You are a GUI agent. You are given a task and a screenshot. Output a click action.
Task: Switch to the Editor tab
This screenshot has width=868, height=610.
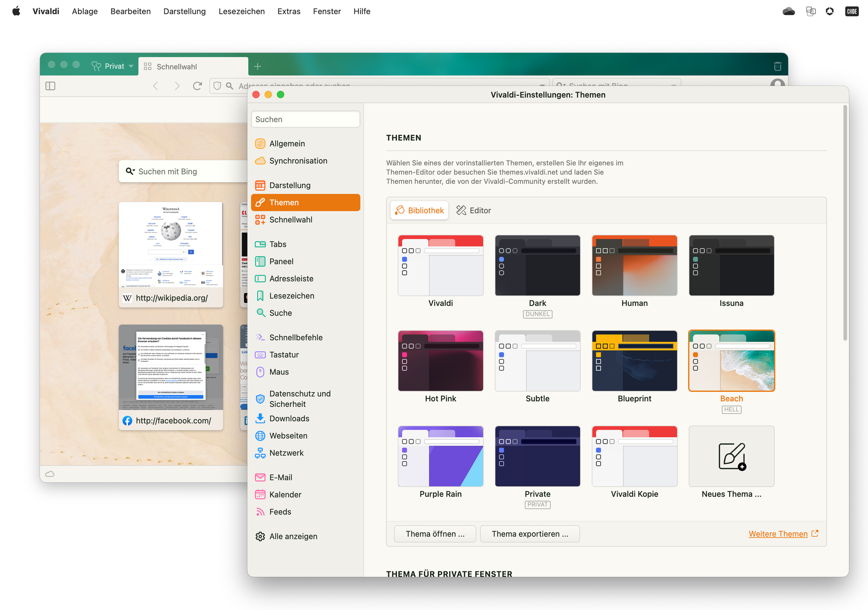[473, 211]
